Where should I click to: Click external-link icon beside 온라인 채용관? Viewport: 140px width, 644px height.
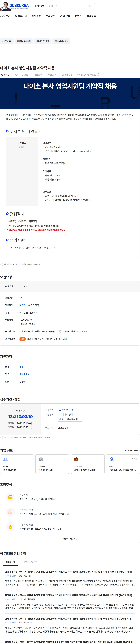tap(98, 75)
